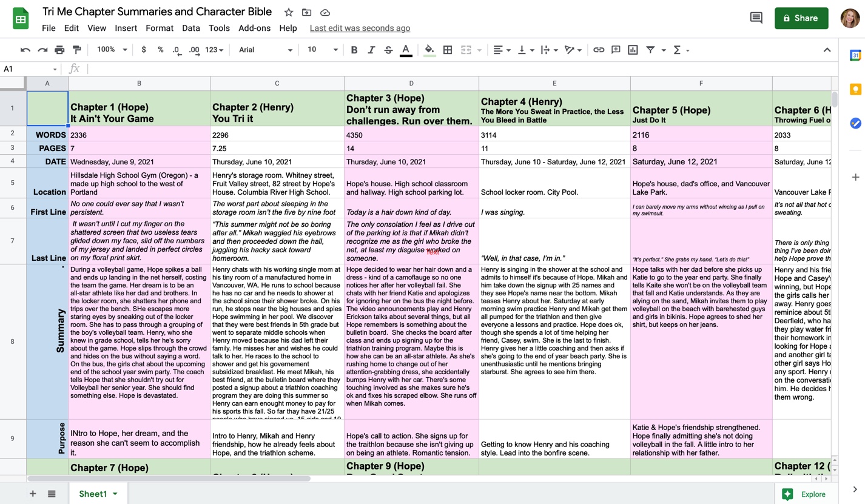Check cloud save status icon
The height and width of the screenshot is (504, 865).
pyautogui.click(x=325, y=12)
